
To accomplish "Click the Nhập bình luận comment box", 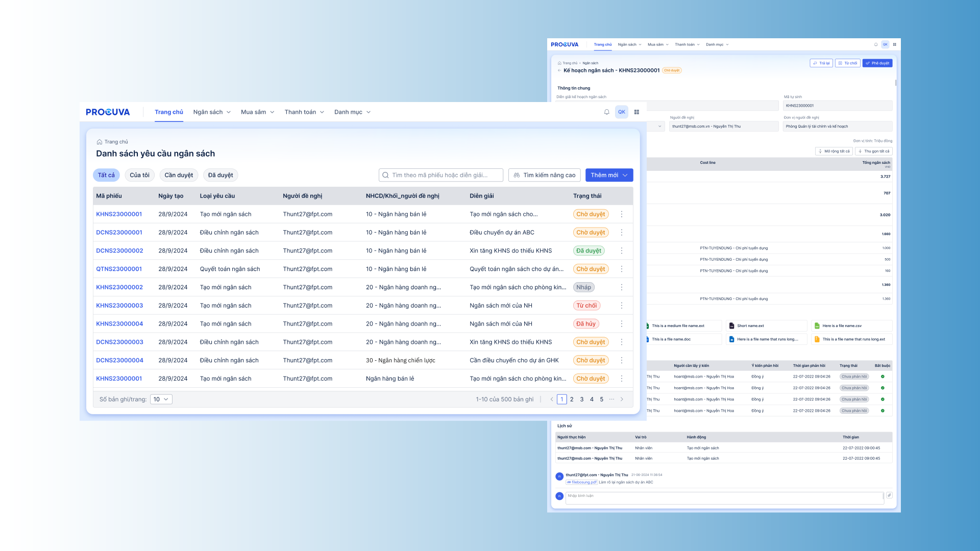I will 725,498.
